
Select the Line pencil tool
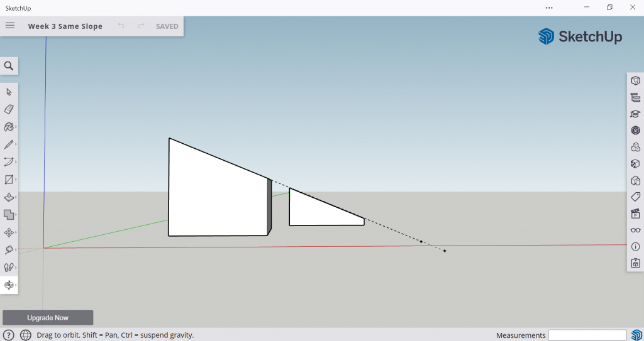9,144
